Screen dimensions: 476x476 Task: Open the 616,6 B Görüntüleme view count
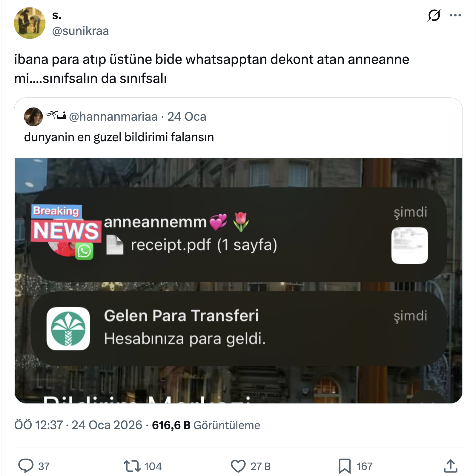206,425
